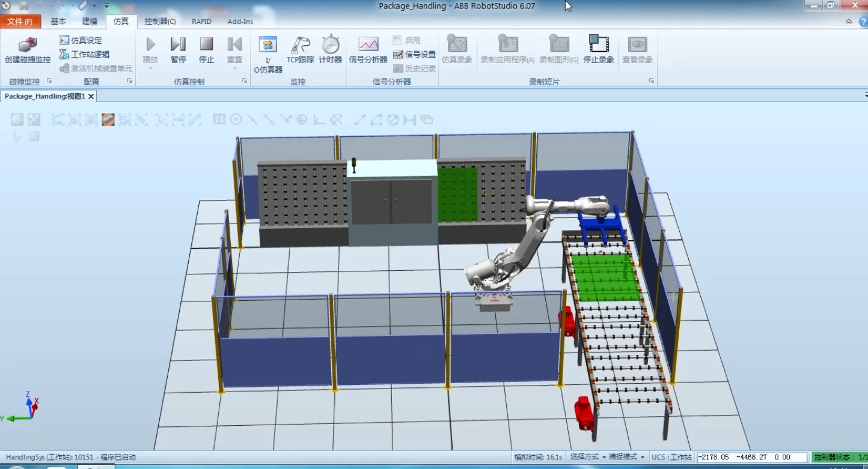This screenshot has width=868, height=469.
Task: Open the 捕捉模式 dropdown in status bar
Action: click(x=628, y=457)
